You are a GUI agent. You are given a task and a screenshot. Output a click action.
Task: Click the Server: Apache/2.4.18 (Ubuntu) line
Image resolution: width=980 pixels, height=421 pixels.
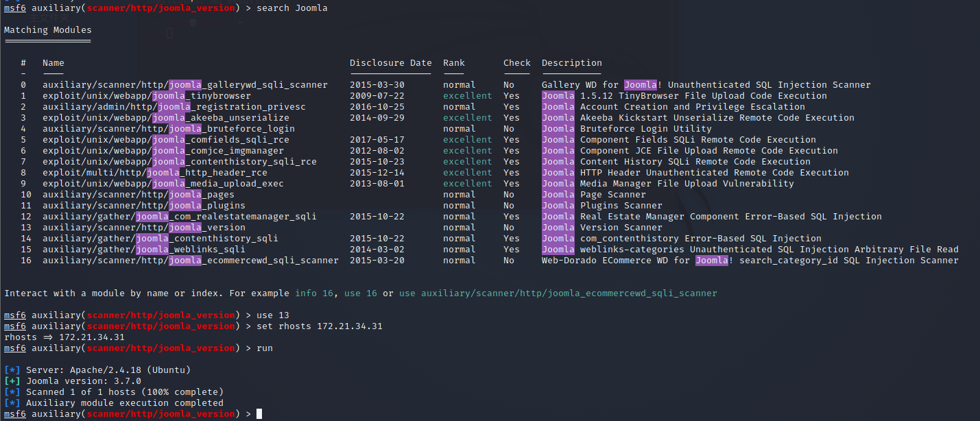[x=97, y=370]
